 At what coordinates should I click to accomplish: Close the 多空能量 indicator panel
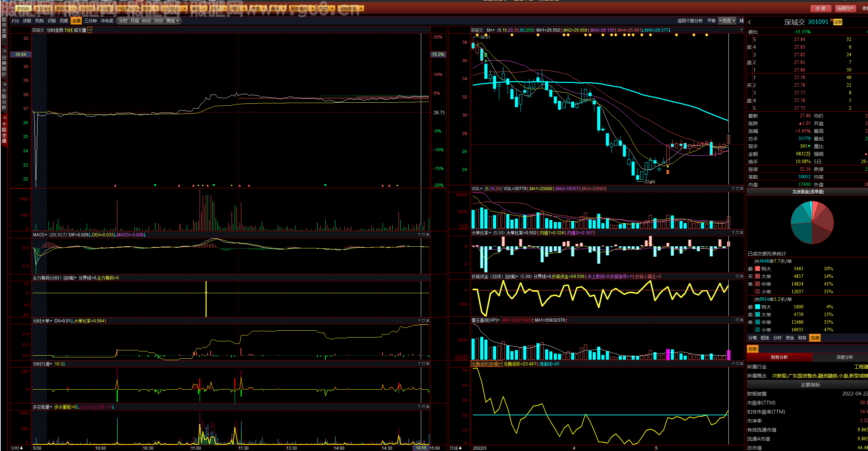click(x=428, y=407)
